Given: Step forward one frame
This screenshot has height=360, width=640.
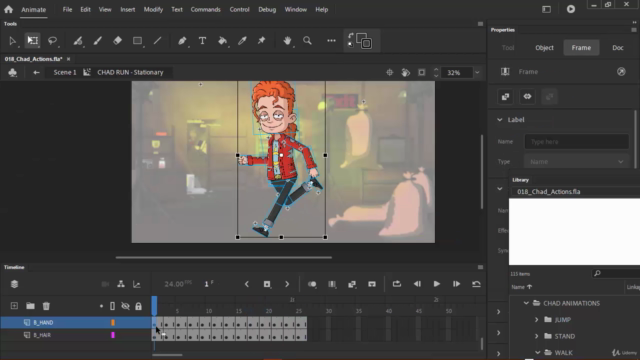Looking at the screenshot, I should 456,284.
